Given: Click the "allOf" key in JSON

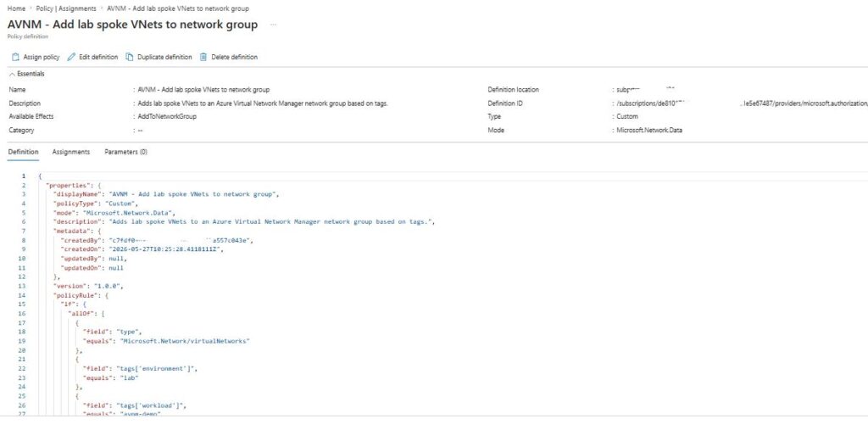Looking at the screenshot, I should (79, 314).
